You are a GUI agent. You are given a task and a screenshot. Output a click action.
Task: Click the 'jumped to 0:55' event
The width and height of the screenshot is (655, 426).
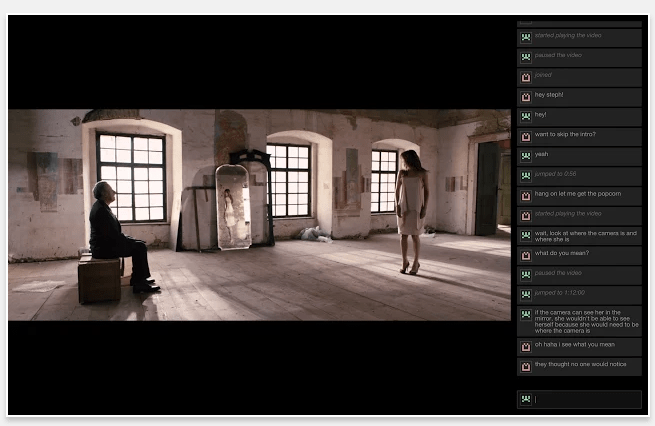pyautogui.click(x=555, y=174)
